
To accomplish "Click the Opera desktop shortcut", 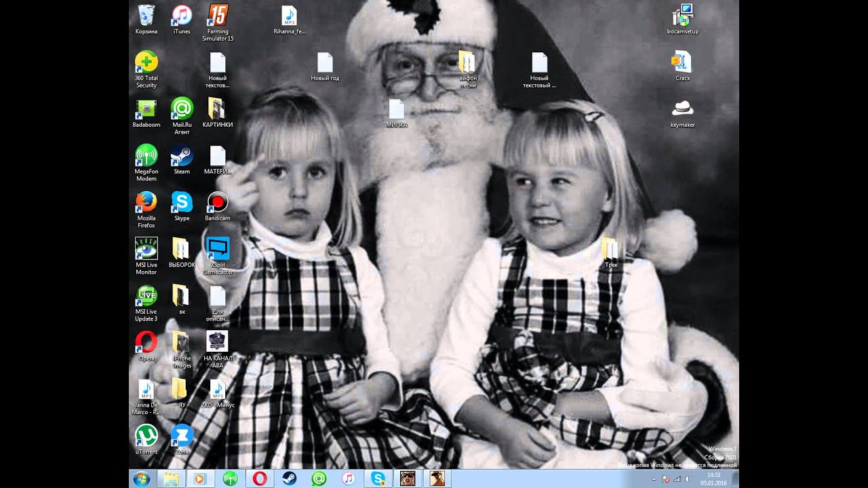I will pyautogui.click(x=146, y=347).
